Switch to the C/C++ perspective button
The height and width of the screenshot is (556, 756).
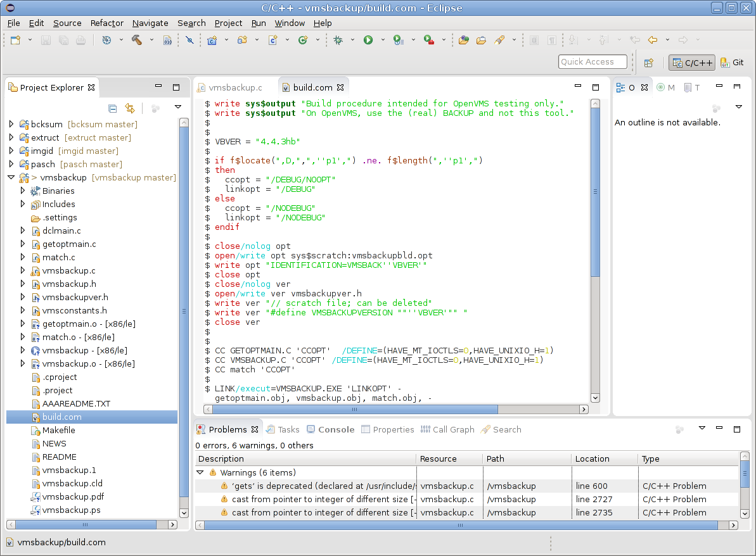point(693,63)
